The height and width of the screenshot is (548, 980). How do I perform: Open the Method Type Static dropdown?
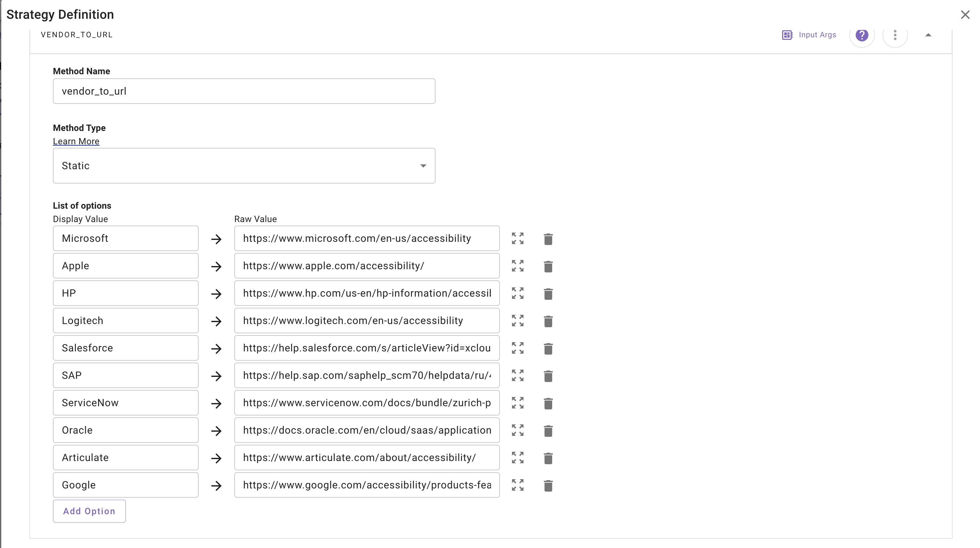pos(244,166)
